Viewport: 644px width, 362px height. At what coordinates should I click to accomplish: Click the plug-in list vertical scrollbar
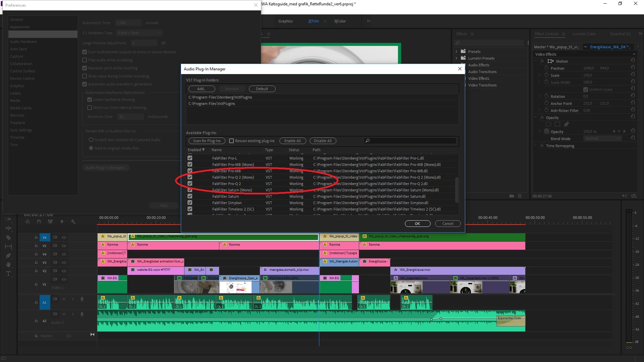coord(457,189)
